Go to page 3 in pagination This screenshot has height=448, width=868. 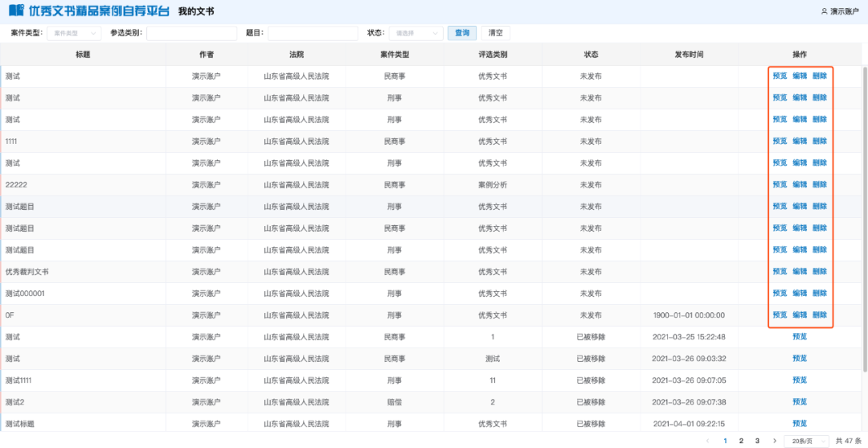point(757,441)
